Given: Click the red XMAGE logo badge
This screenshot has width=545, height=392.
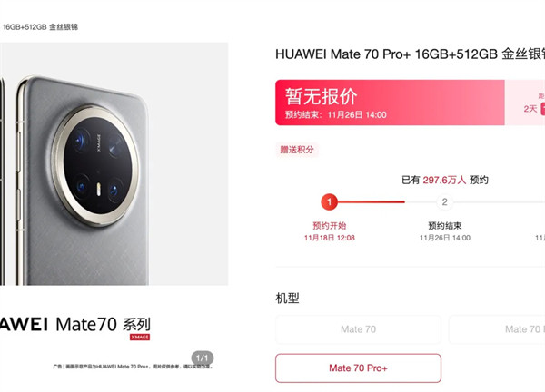Looking at the screenshot, I should coord(140,338).
